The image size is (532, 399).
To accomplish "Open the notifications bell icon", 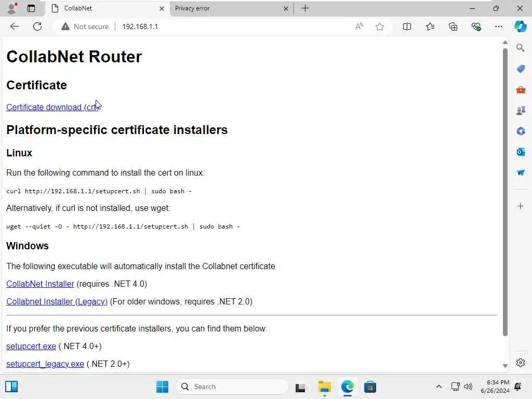I will 518,387.
